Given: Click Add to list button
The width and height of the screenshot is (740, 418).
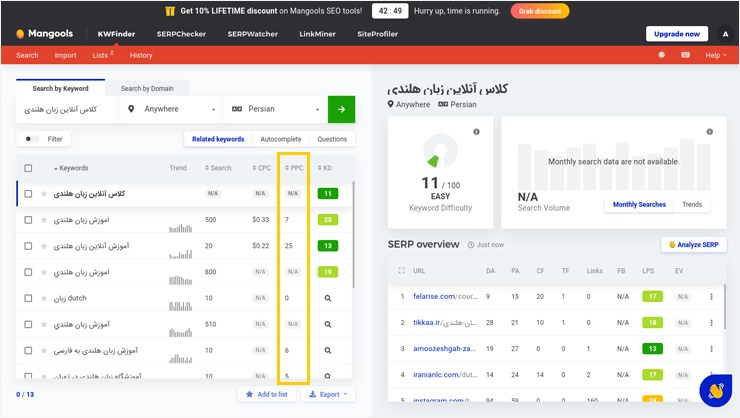Looking at the screenshot, I should (x=268, y=394).
